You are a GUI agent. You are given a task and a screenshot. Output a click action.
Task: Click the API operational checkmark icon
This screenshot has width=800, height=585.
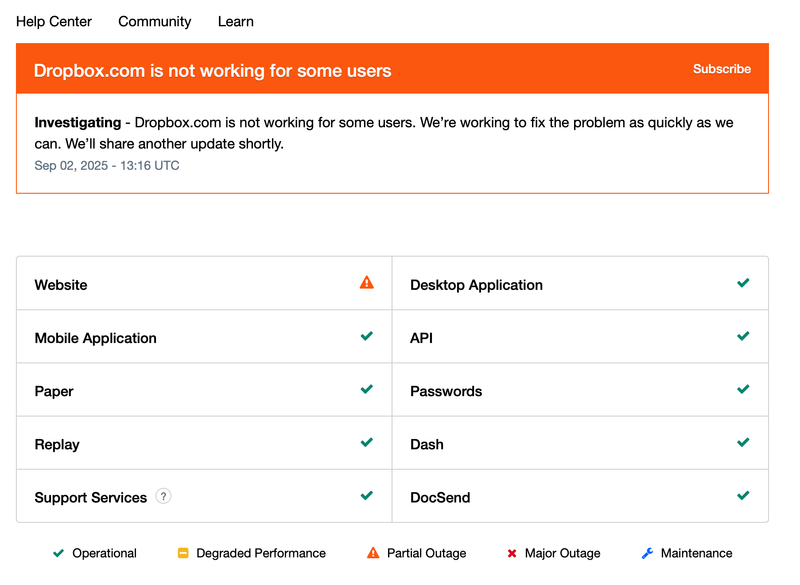tap(743, 337)
